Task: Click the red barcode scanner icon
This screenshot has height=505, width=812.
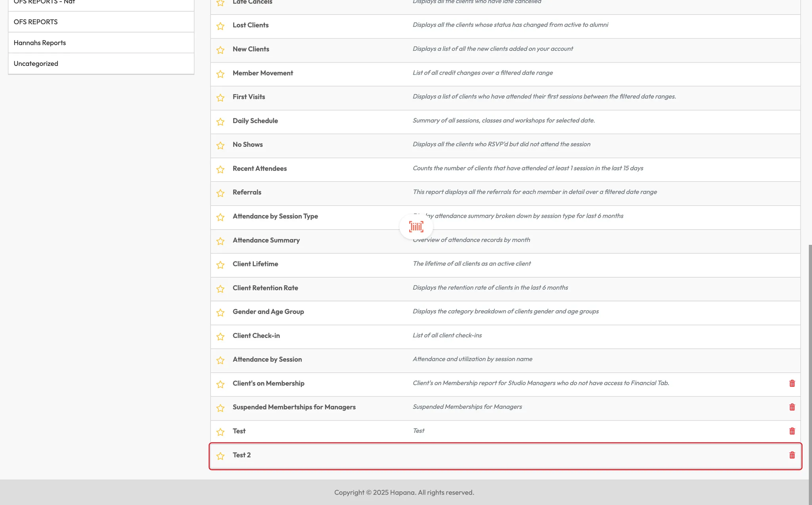Action: click(416, 227)
